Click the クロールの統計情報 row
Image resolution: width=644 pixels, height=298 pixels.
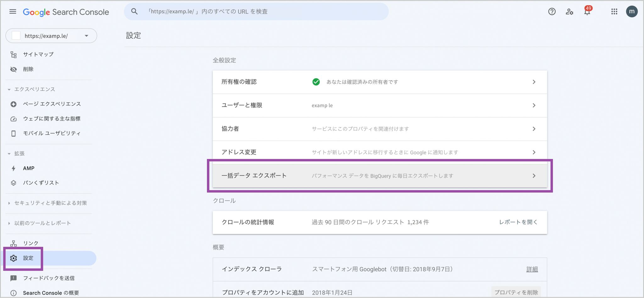point(380,222)
